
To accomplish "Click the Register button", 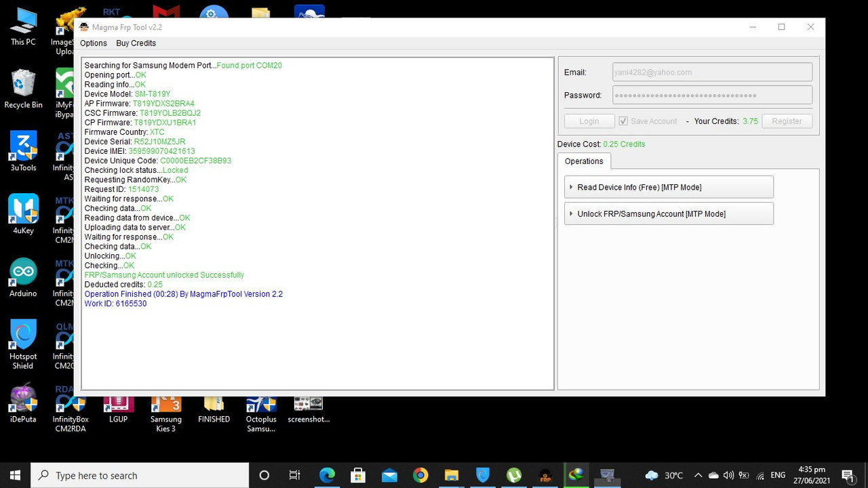I will point(787,121).
